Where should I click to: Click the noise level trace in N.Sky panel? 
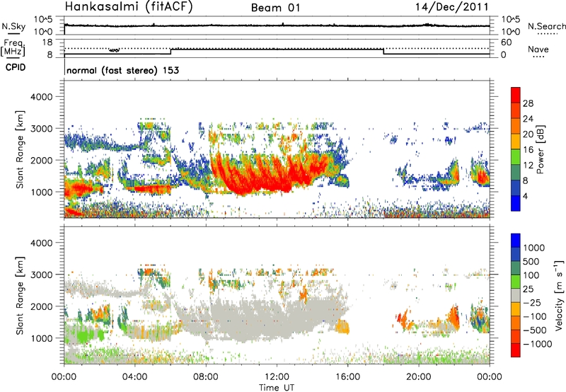(x=277, y=25)
